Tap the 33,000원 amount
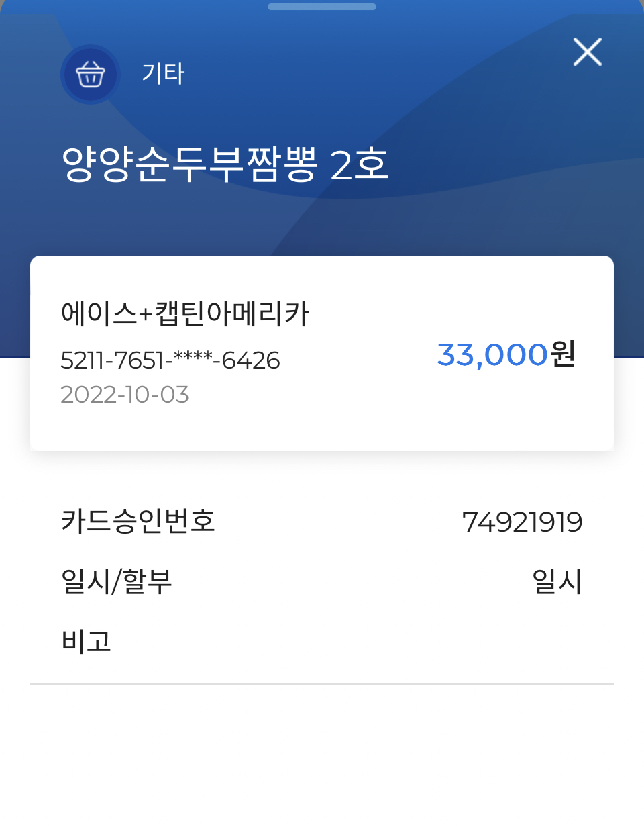Screen dimensions: 644x827 [506, 354]
